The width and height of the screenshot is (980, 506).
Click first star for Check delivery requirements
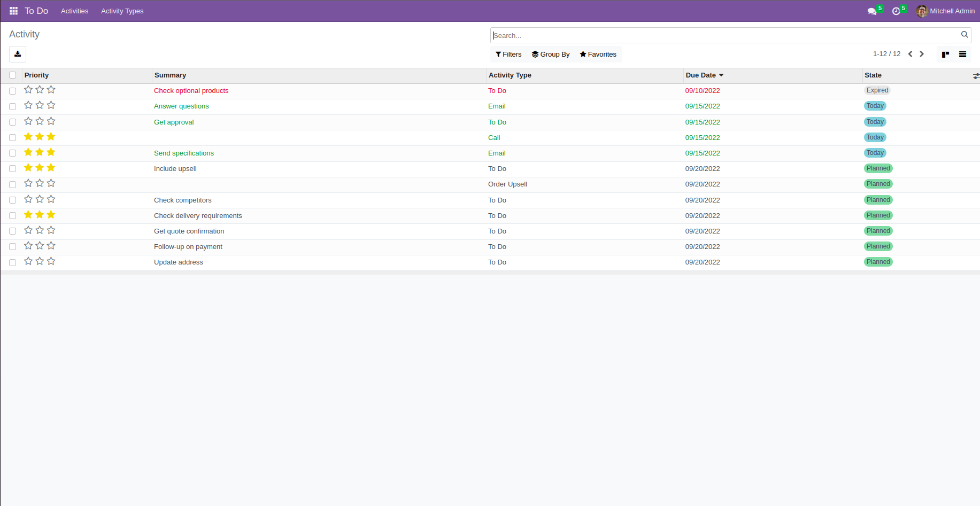[x=28, y=215]
